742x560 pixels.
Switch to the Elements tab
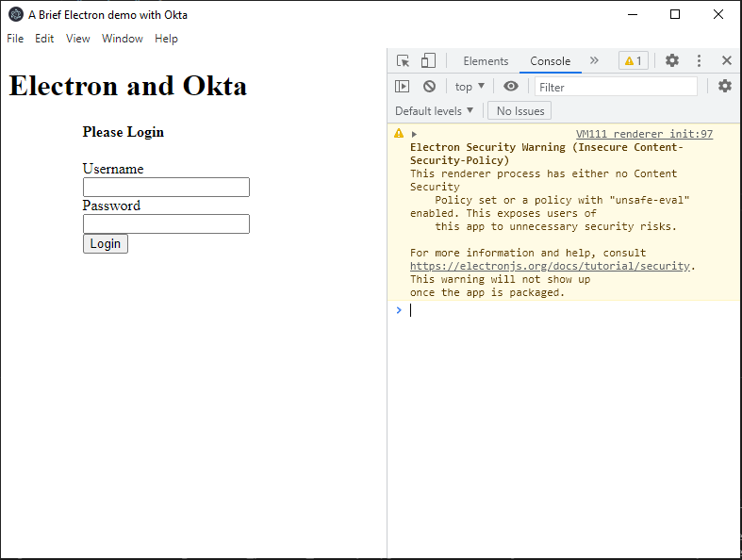coord(486,61)
